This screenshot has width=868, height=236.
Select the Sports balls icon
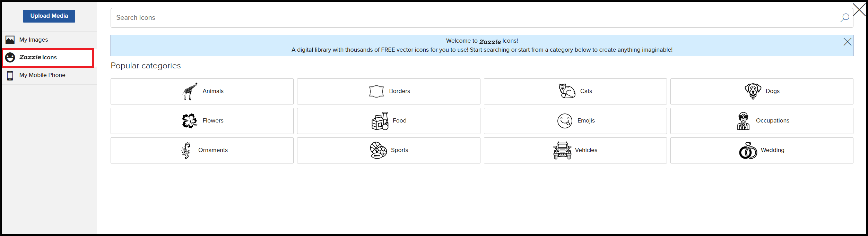(378, 150)
